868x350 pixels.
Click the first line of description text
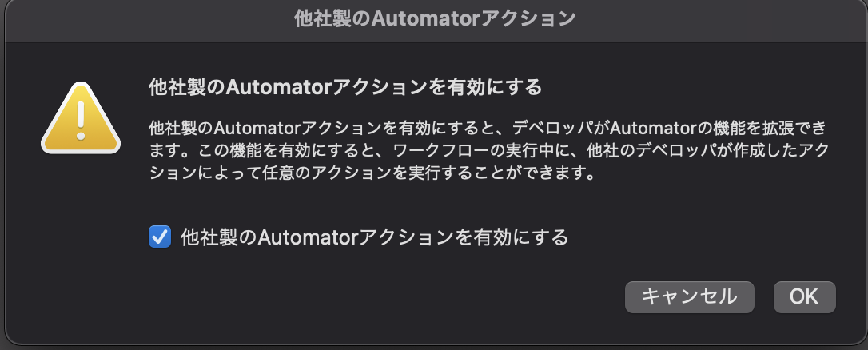(x=488, y=129)
